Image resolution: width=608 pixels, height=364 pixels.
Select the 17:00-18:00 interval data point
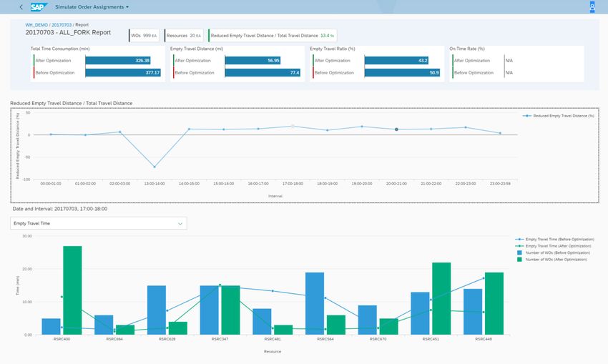point(292,127)
